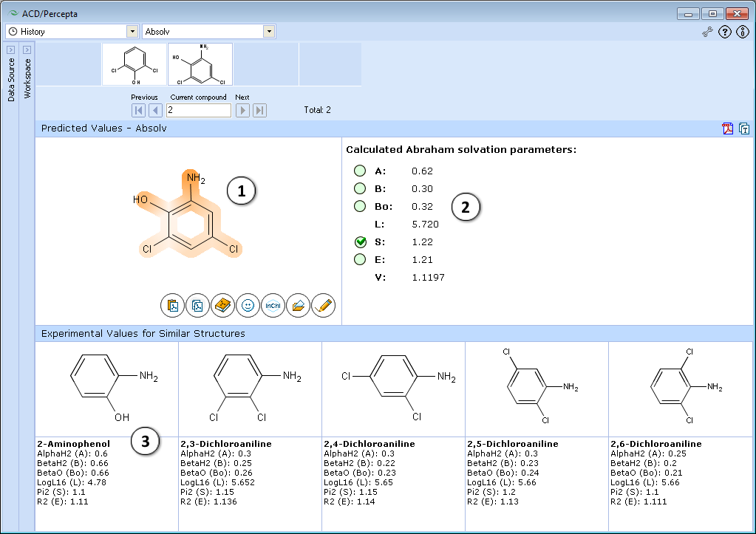Image resolution: width=756 pixels, height=534 pixels.
Task: Click 'Experimental Values for Similar Structures' header
Action: 143,334
